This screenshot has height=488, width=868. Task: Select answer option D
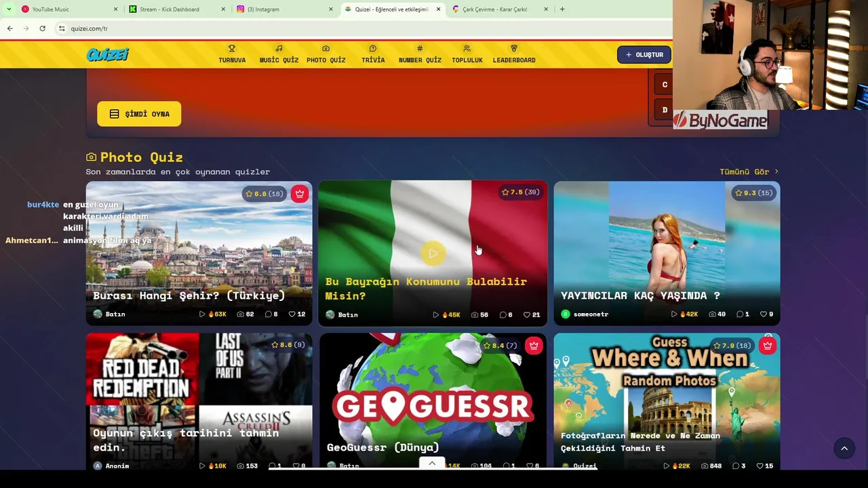[665, 110]
